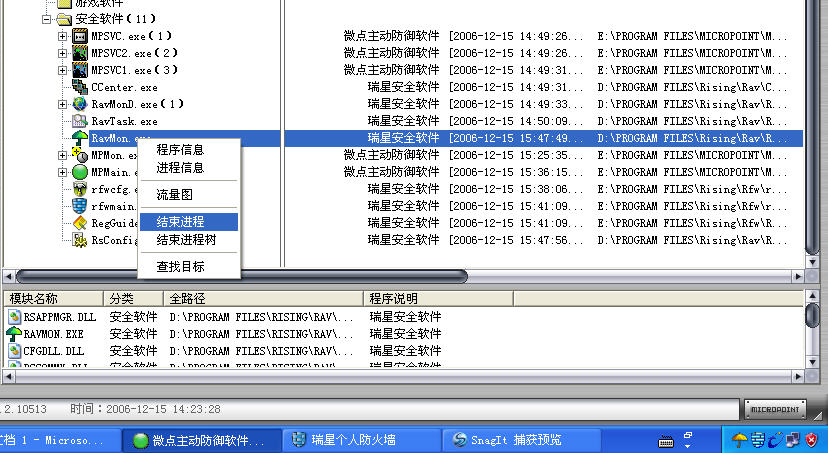Click process list scroll-right arrow
This screenshot has width=828, height=453.
pyautogui.click(x=798, y=276)
